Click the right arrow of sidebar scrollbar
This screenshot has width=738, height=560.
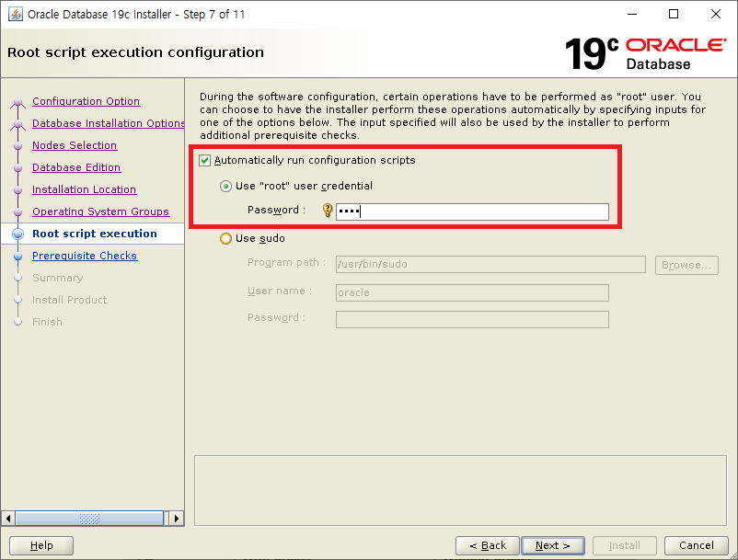[177, 519]
